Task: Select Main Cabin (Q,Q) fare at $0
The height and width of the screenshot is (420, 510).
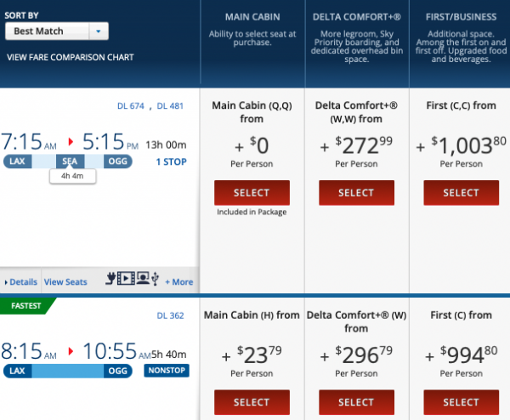Action: pyautogui.click(x=252, y=192)
